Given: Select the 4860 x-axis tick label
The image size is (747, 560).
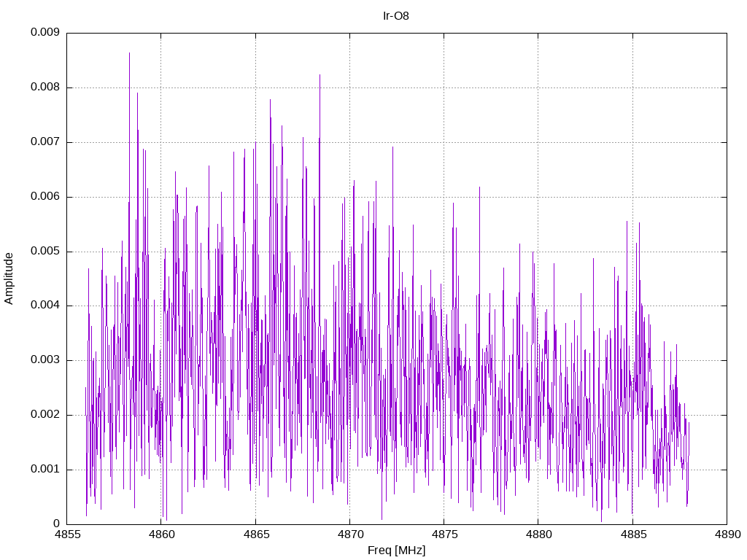Looking at the screenshot, I should pyautogui.click(x=161, y=534).
